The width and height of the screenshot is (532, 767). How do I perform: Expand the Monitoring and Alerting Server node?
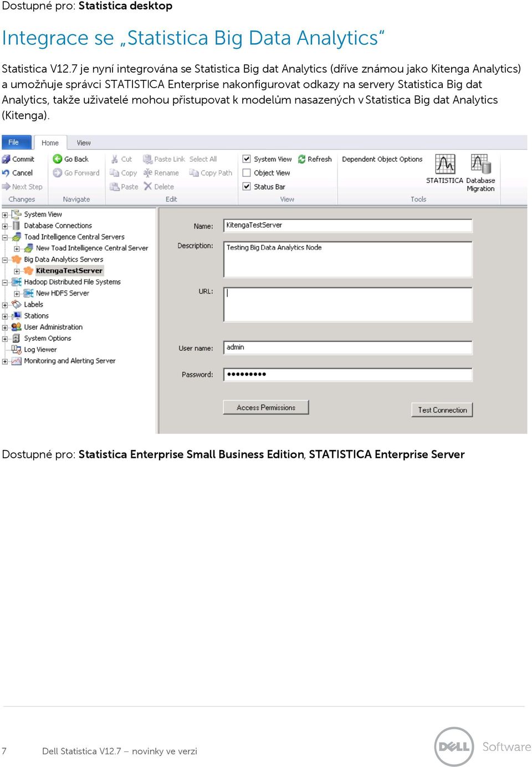click(x=5, y=361)
